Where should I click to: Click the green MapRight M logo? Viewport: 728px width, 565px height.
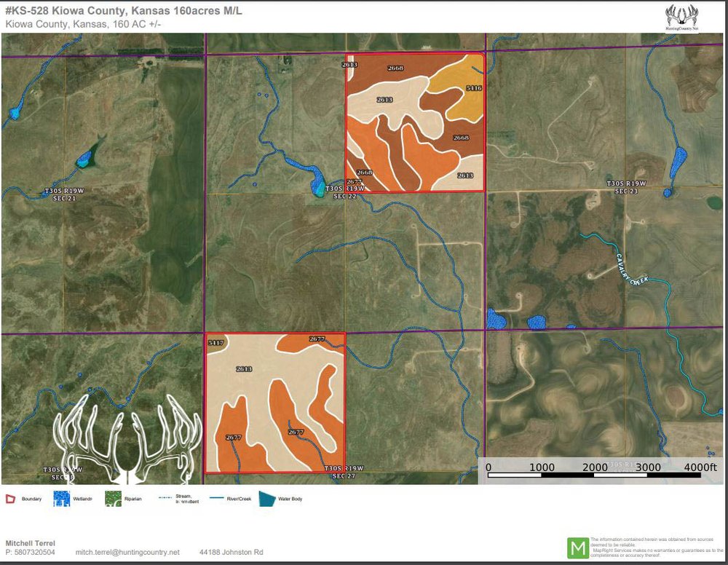pyautogui.click(x=578, y=547)
